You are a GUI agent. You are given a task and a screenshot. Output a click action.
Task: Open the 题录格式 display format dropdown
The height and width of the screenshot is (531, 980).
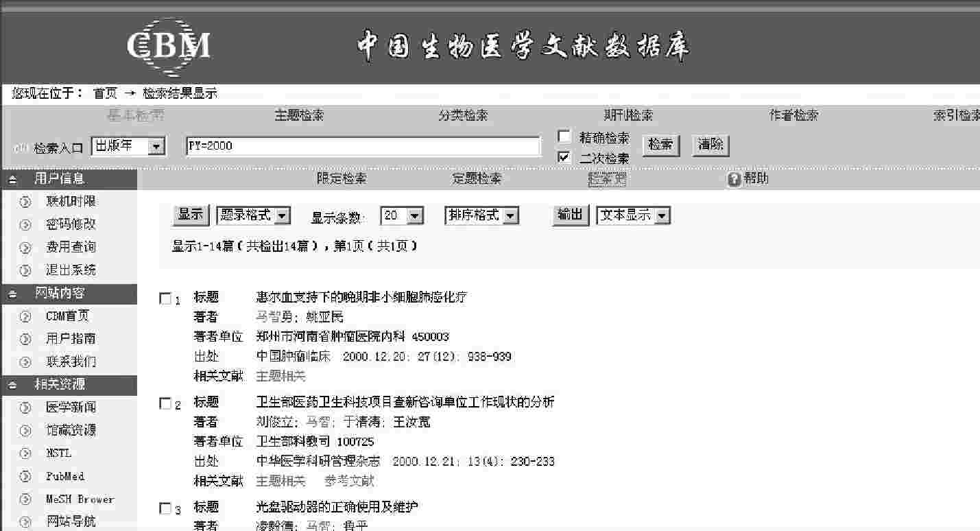click(x=283, y=216)
